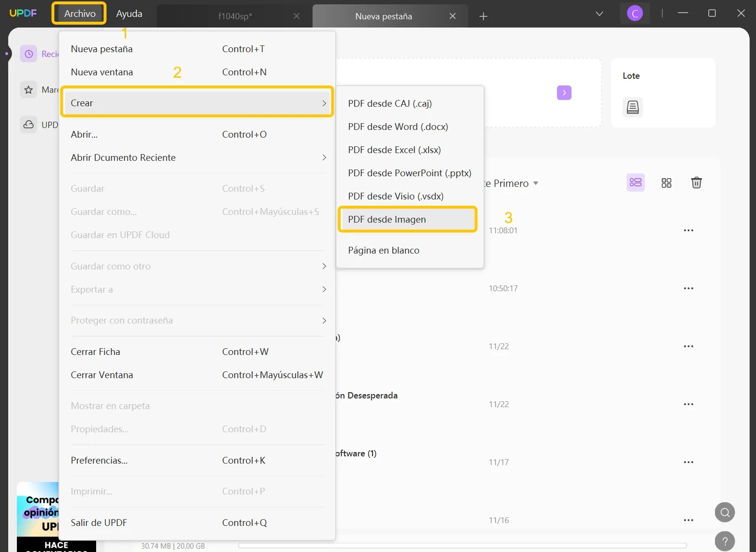Choose Página en blanco
The width and height of the screenshot is (756, 552).
(x=410, y=250)
